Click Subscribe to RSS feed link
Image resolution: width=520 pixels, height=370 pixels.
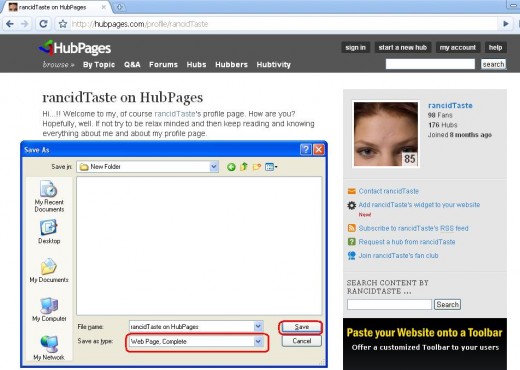pyautogui.click(x=413, y=228)
